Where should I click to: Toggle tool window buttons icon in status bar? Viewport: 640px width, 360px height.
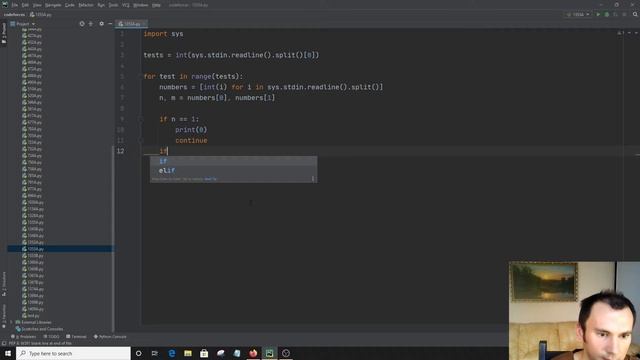(x=4, y=343)
